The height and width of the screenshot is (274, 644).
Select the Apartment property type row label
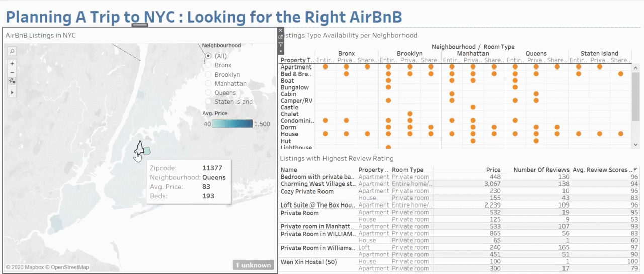pos(296,67)
